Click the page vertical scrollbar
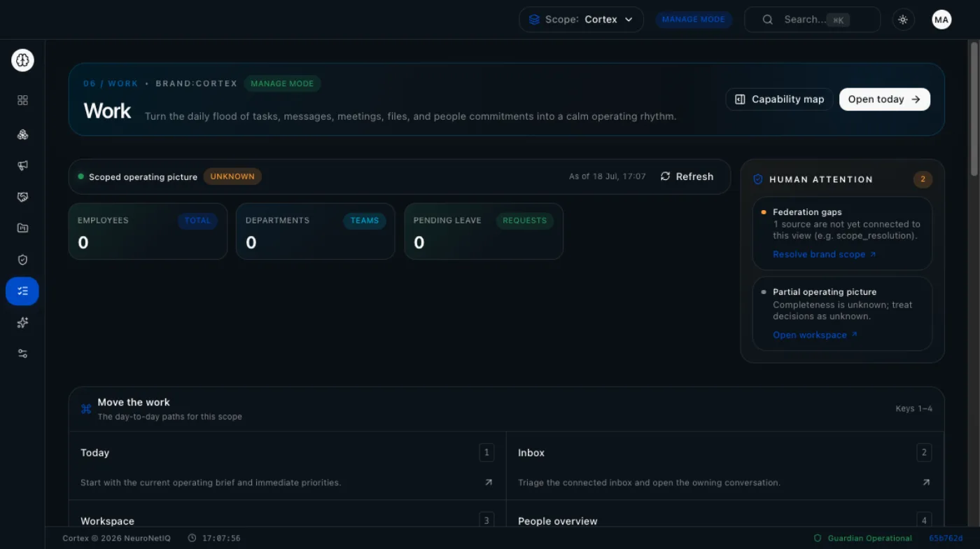 pos(974,109)
